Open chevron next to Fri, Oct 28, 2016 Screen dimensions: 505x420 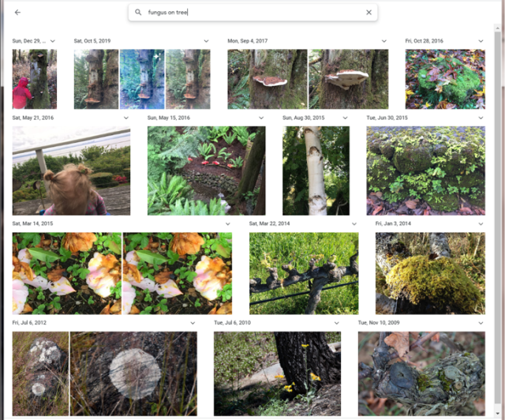(x=481, y=40)
